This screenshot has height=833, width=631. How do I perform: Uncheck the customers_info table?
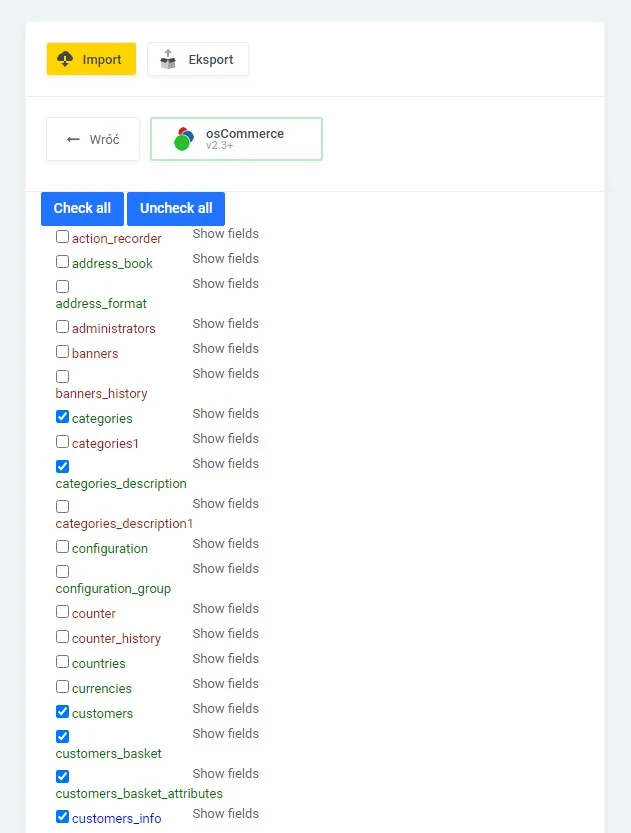click(x=62, y=817)
